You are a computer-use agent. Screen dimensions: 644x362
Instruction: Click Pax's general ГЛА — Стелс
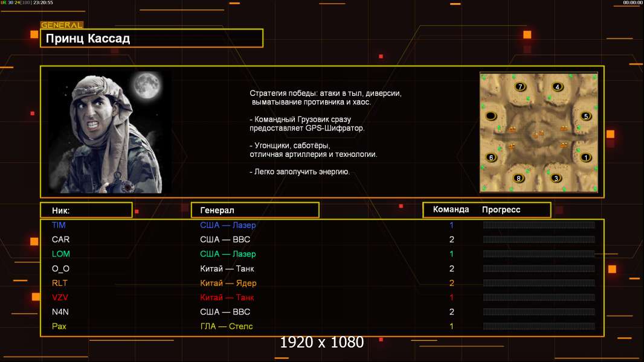tap(227, 326)
